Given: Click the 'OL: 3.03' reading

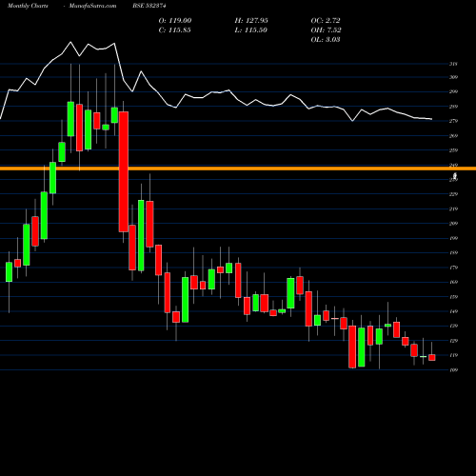Looking at the screenshot, I should coord(326,39).
